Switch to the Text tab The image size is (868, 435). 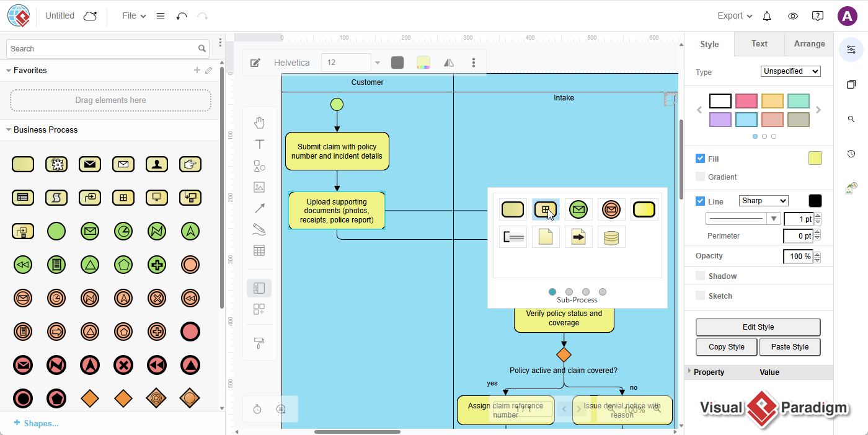tap(759, 44)
